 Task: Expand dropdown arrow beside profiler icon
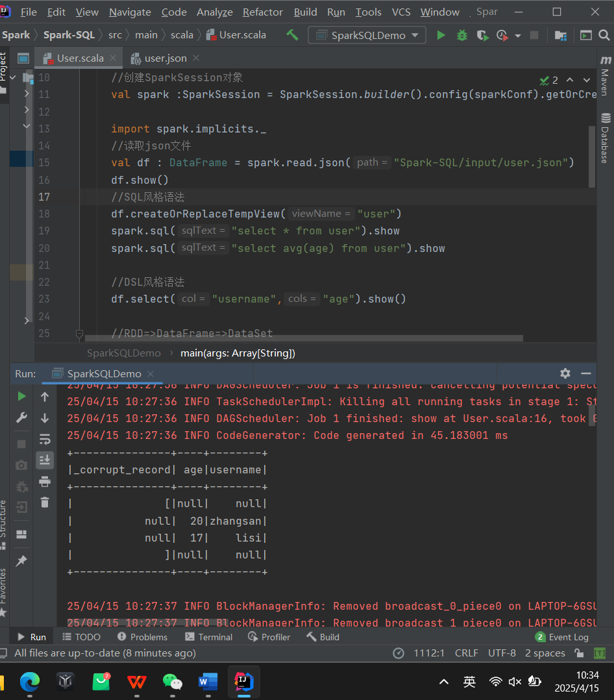(x=518, y=36)
